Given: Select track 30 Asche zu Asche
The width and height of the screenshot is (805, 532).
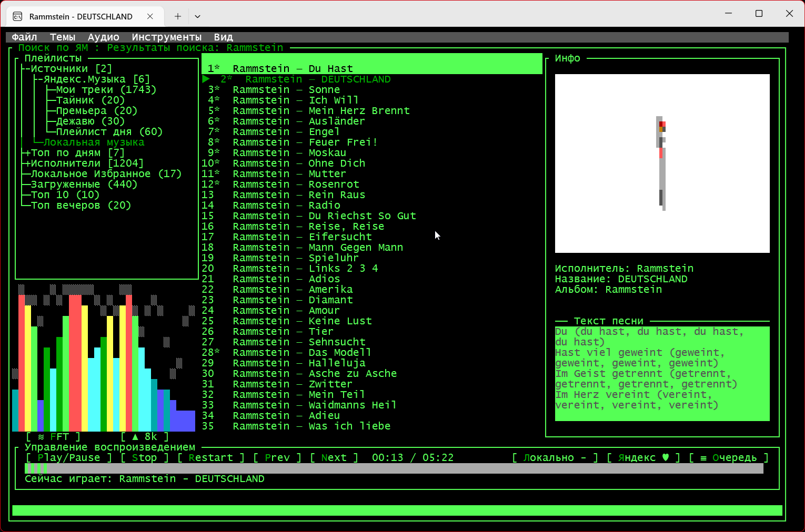Looking at the screenshot, I should coord(372,374).
